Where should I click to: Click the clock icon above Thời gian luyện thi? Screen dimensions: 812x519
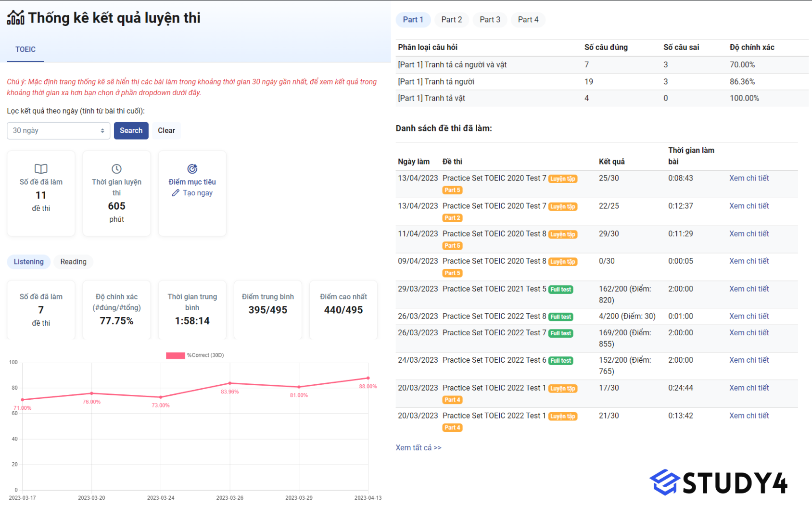click(x=116, y=169)
